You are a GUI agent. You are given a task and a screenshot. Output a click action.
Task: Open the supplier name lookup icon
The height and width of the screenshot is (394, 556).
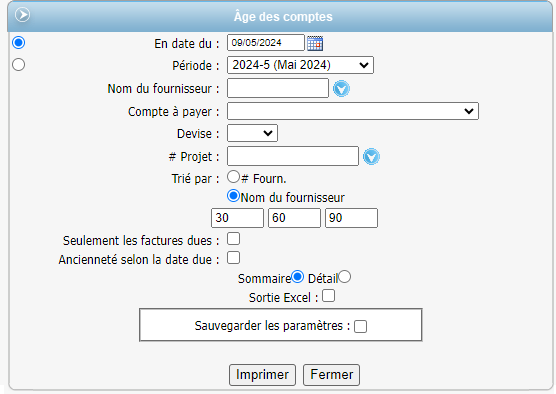click(341, 88)
